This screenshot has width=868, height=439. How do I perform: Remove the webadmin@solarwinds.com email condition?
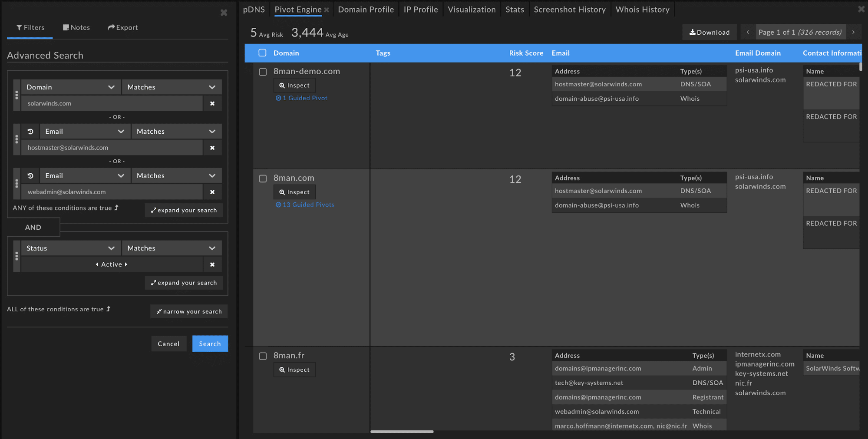(212, 192)
